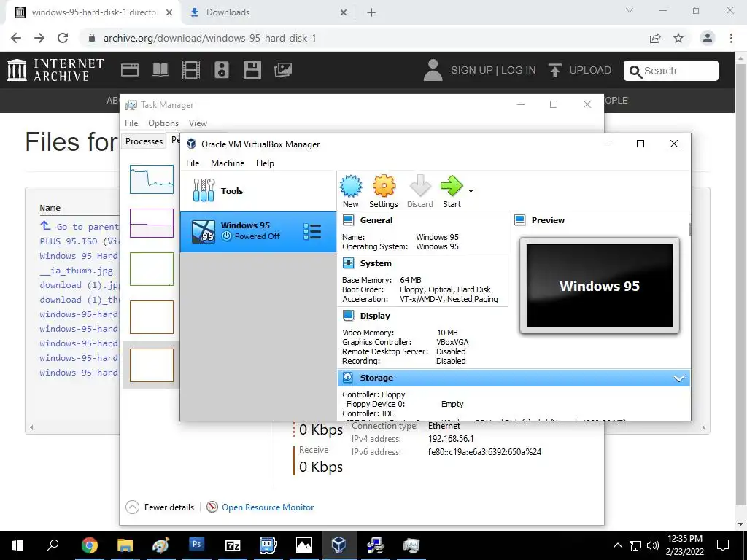The image size is (747, 560).
Task: Select the purple memory graph thumbnail
Action: (x=152, y=223)
